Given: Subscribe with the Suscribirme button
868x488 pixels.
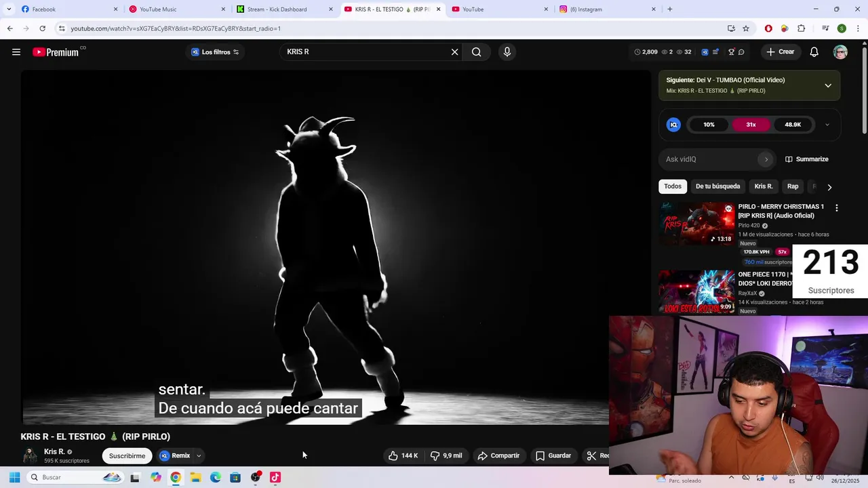Looking at the screenshot, I should point(127,456).
